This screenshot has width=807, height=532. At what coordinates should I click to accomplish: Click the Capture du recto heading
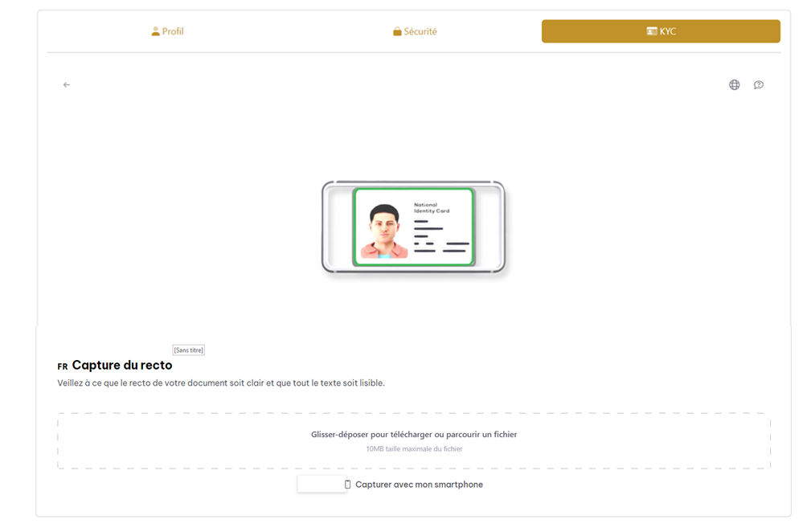(x=122, y=366)
